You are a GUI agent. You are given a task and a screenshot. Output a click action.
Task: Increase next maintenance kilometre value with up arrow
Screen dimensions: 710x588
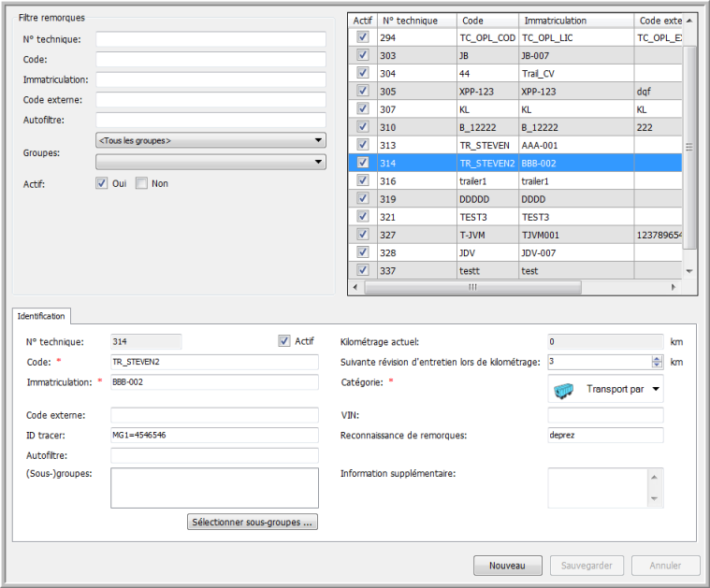(657, 357)
